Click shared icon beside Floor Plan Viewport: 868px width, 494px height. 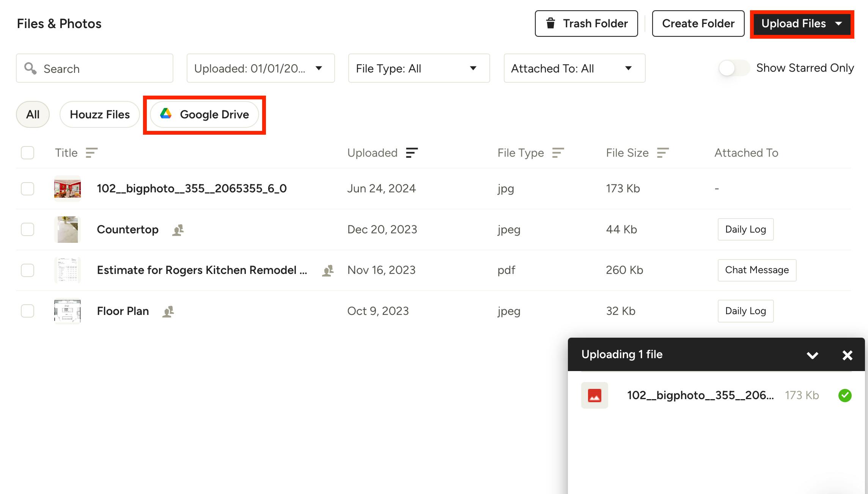point(168,312)
